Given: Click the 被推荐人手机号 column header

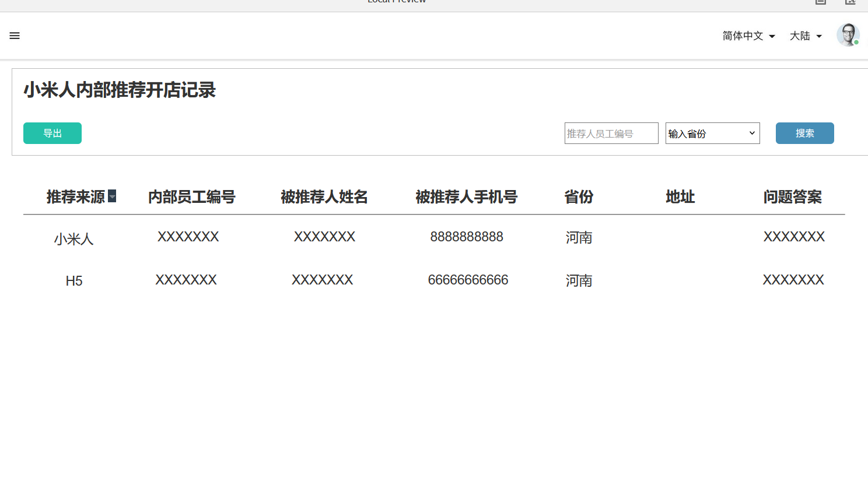Looking at the screenshot, I should (x=467, y=197).
